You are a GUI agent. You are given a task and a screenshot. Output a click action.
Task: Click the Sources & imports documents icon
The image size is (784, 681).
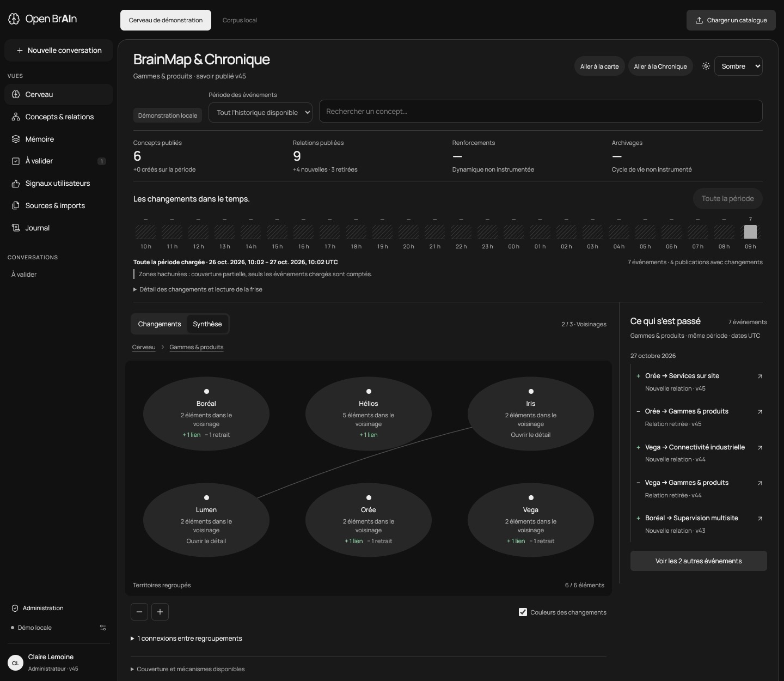coord(16,205)
